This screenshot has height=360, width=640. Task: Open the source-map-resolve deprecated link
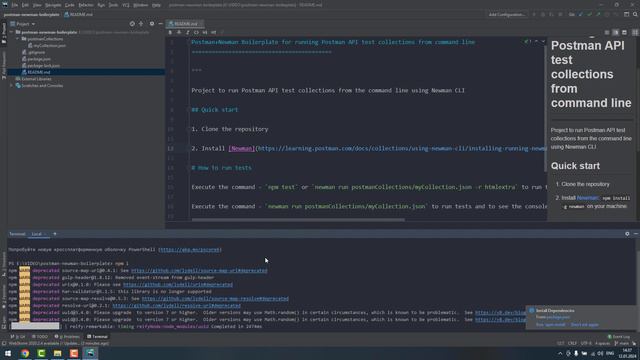tap(215, 299)
